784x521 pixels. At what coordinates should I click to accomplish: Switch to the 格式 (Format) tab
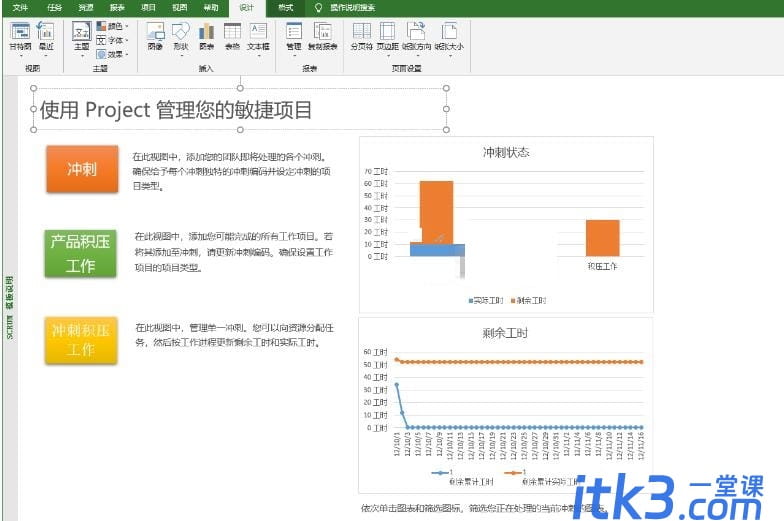pyautogui.click(x=286, y=8)
